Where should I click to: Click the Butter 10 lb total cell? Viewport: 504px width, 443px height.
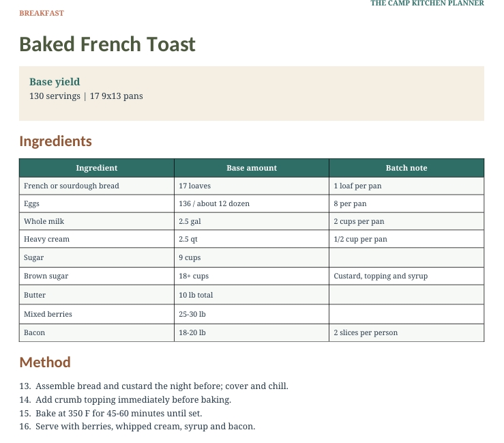252,295
